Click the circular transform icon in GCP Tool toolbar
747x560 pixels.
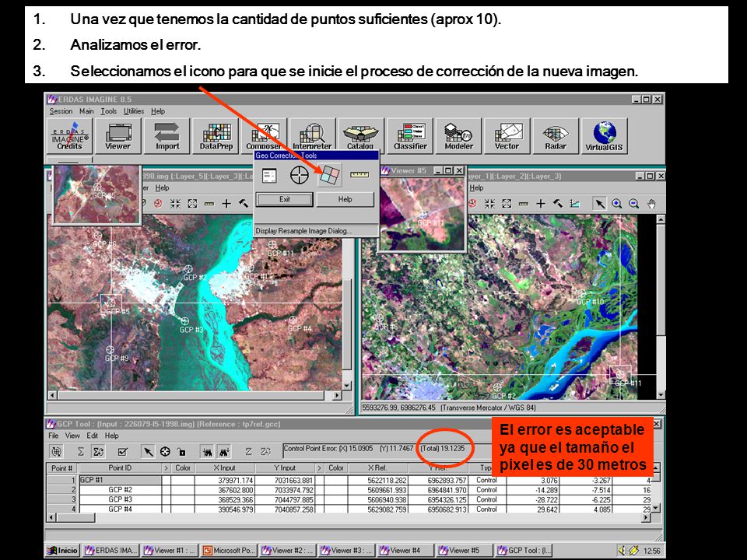pyautogui.click(x=57, y=451)
